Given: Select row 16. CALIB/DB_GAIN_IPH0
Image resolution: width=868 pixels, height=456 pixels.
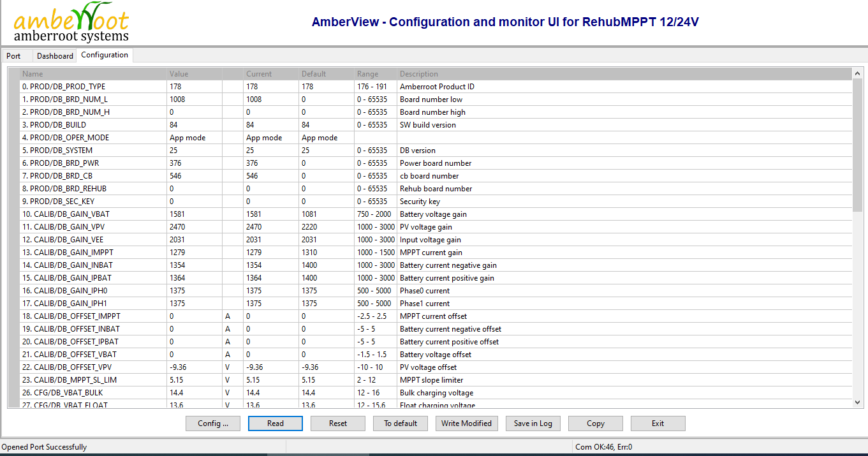Looking at the screenshot, I should tap(436, 291).
